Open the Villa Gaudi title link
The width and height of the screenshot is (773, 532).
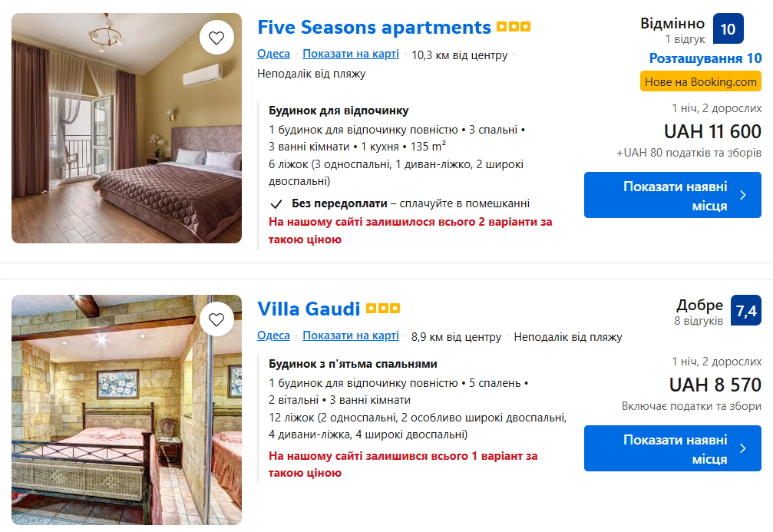point(309,309)
